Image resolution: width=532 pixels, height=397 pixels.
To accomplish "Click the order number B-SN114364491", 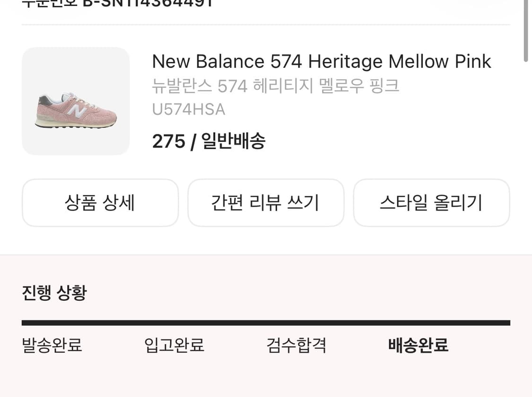I will click(147, 5).
